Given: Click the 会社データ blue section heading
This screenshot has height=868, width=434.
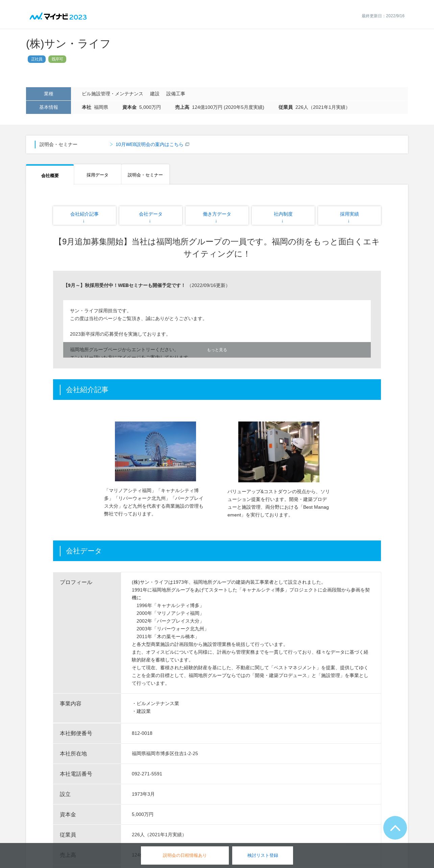Looking at the screenshot, I should [217, 551].
